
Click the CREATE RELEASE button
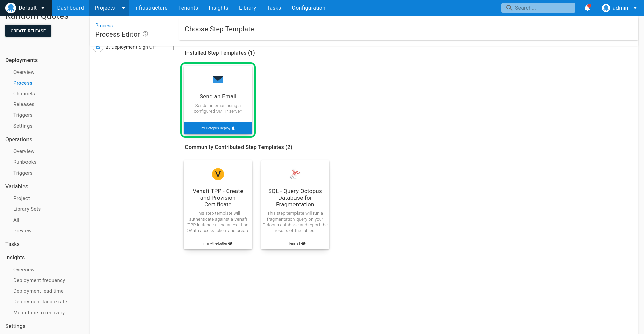coord(28,31)
